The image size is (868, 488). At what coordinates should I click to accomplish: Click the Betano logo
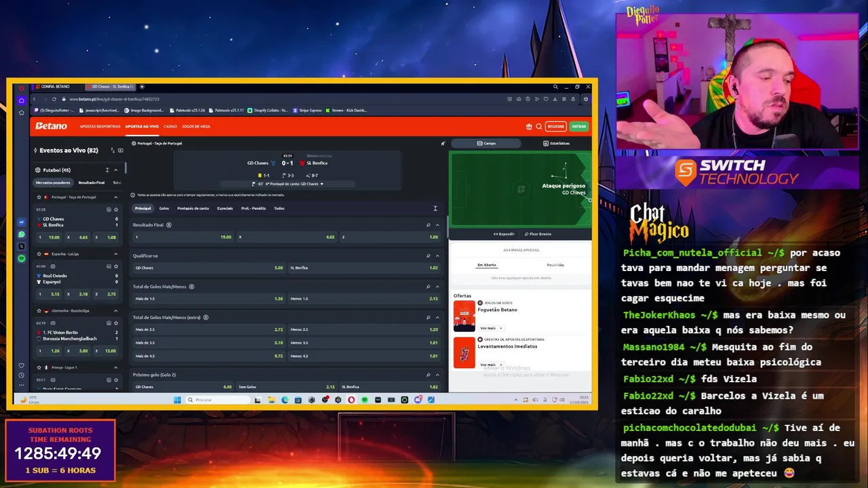(52, 126)
